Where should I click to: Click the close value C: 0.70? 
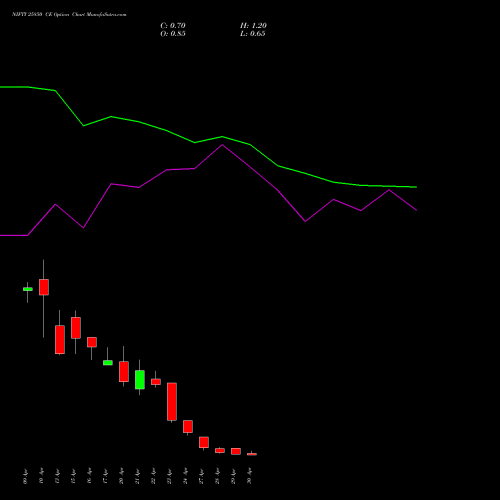(173, 26)
